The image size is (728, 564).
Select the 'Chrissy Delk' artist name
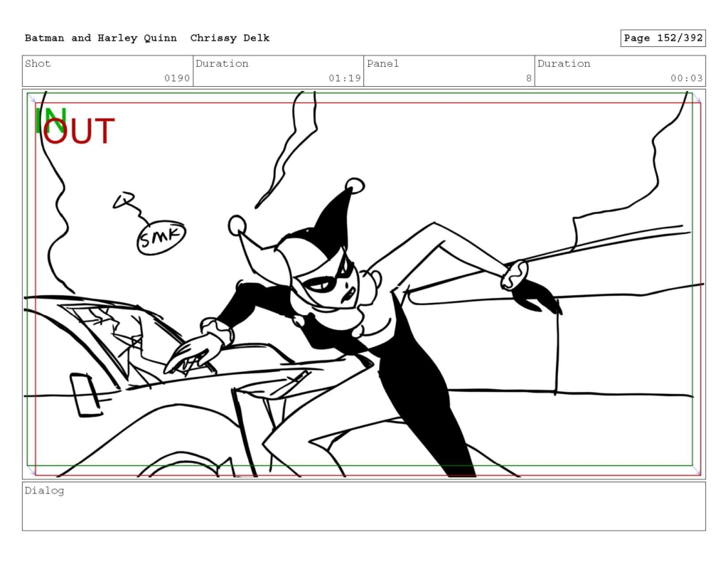tap(230, 38)
